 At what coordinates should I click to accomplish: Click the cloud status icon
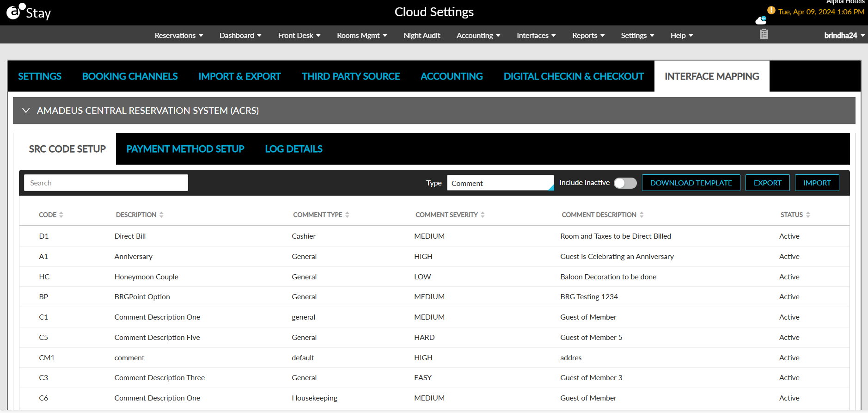(761, 20)
